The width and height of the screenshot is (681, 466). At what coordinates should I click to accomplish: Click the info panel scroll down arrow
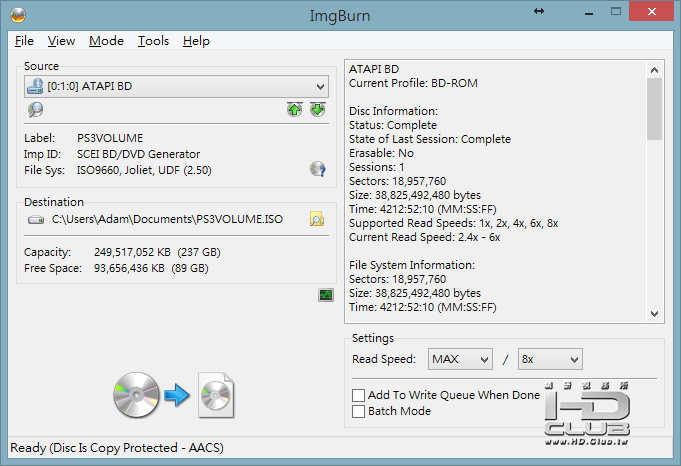click(x=655, y=314)
